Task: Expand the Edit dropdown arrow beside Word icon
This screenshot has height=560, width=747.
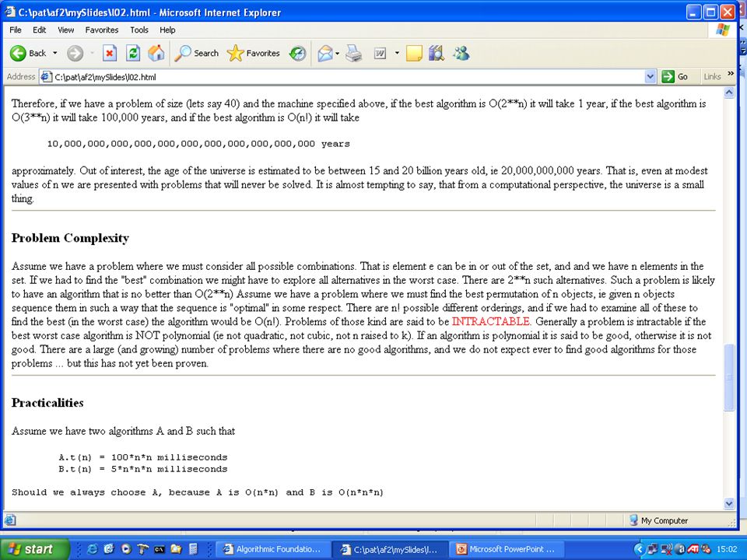Action: pos(397,54)
